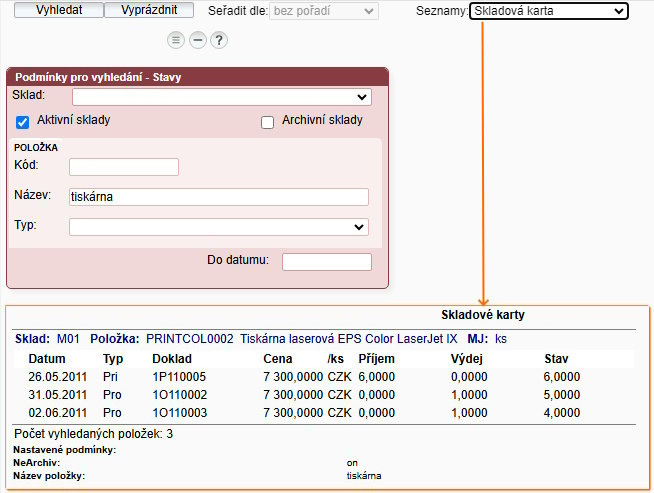Image resolution: width=654 pixels, height=493 pixels.
Task: Uncheck the Aktivní sklady checkbox
Action: point(22,122)
